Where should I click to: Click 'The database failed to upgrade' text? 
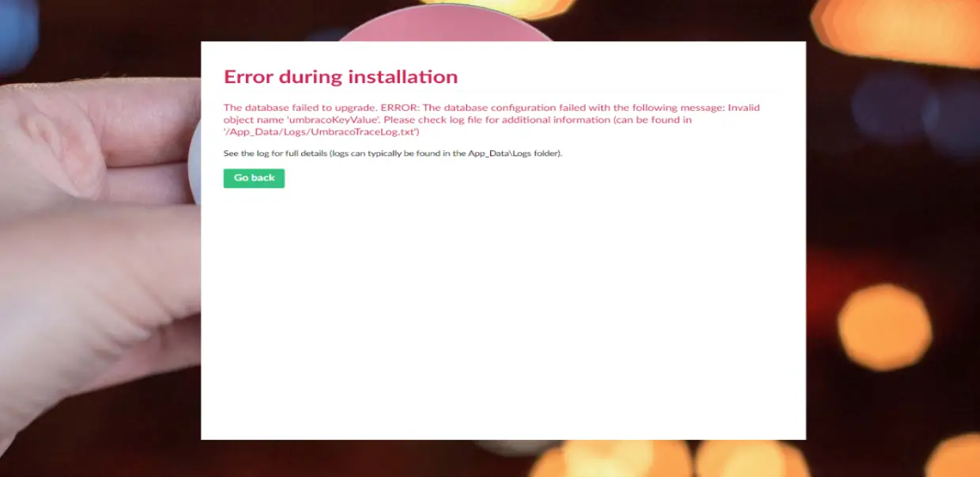click(x=300, y=107)
